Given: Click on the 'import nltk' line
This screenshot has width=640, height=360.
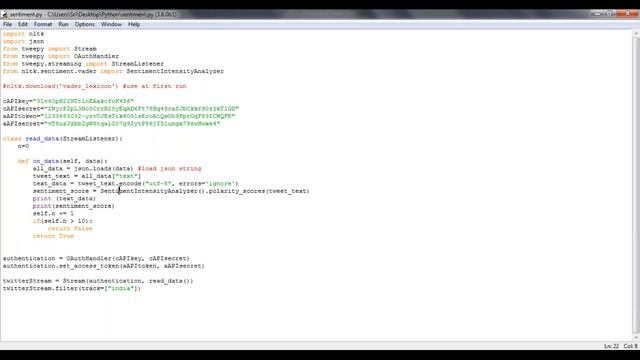Looking at the screenshot, I should pyautogui.click(x=23, y=34).
